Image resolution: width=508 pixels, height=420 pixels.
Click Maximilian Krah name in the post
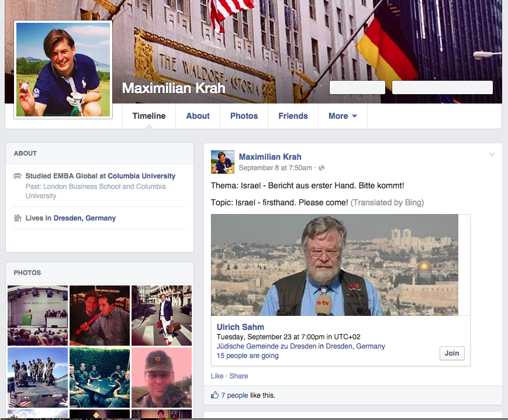[270, 157]
